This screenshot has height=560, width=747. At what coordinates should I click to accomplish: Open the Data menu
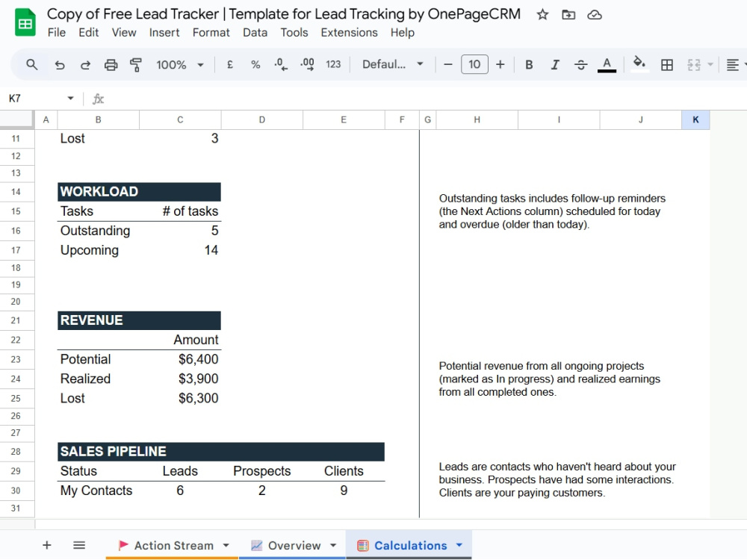tap(255, 32)
